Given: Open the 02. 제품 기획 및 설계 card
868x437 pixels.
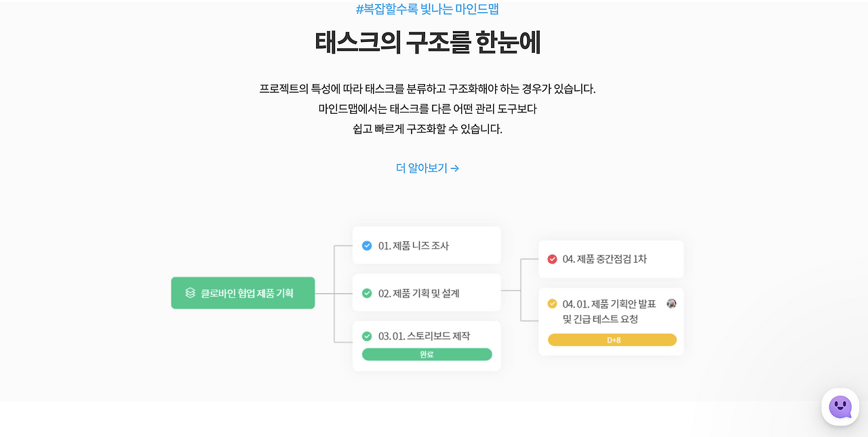Looking at the screenshot, I should (427, 293).
